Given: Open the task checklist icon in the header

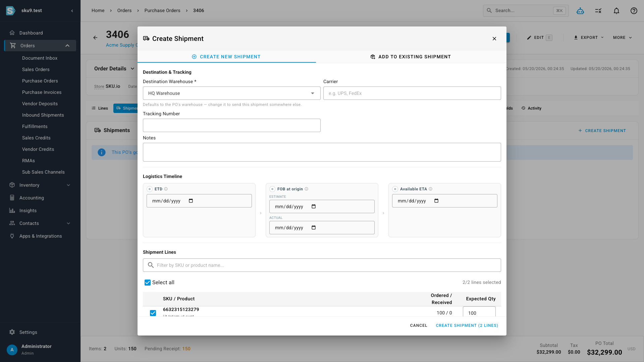Looking at the screenshot, I should (x=598, y=11).
